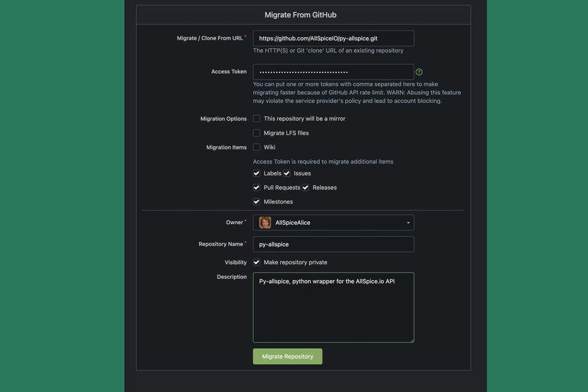
Task: Click the 'Visibility' label
Action: pyautogui.click(x=235, y=263)
